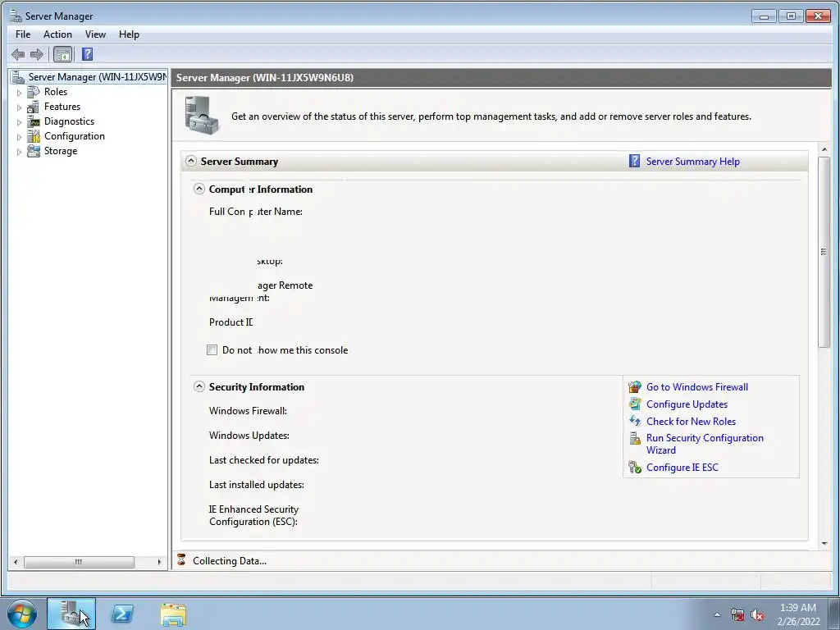Click the Check for New Roles link
Screen dimensions: 840x630
[691, 421]
